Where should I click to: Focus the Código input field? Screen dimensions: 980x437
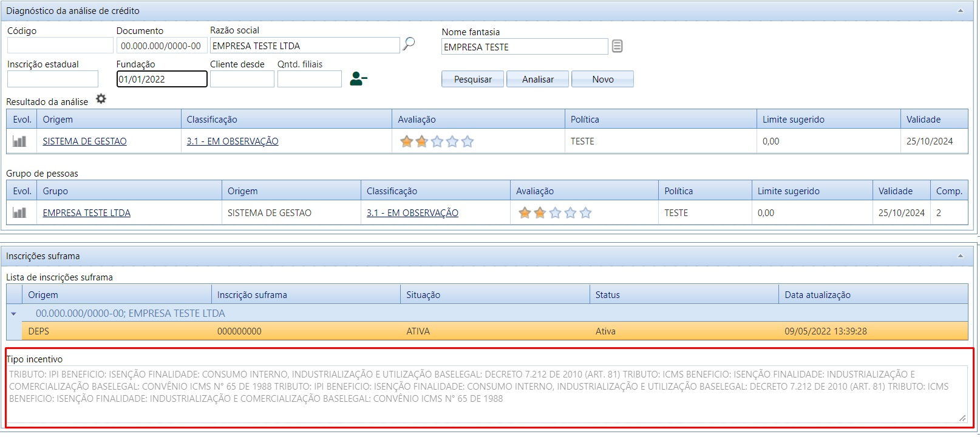(60, 46)
